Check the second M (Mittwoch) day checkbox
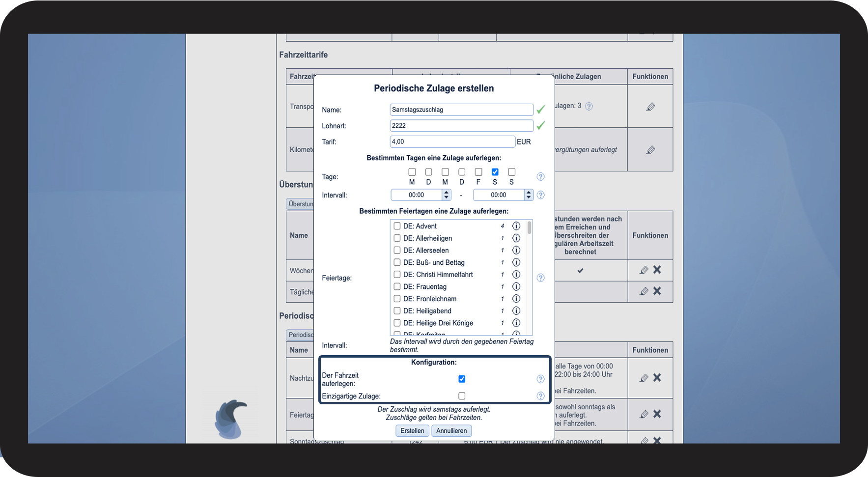Screen dimensions: 868x477 [x=445, y=172]
